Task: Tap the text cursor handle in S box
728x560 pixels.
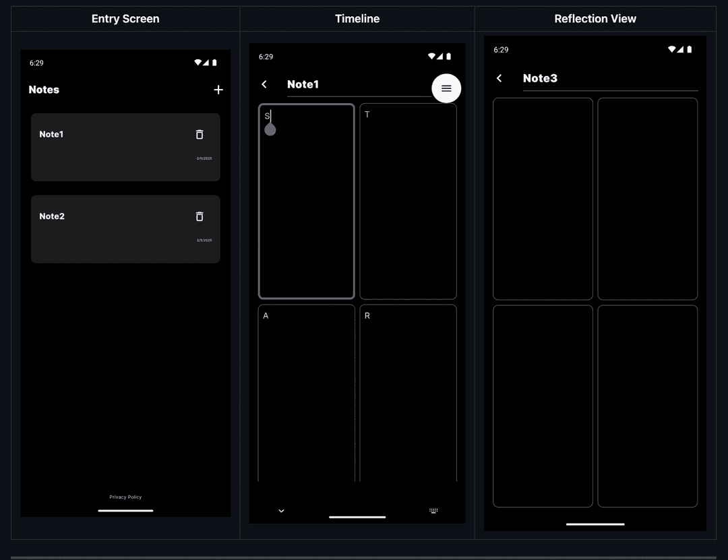Action: 270,129
